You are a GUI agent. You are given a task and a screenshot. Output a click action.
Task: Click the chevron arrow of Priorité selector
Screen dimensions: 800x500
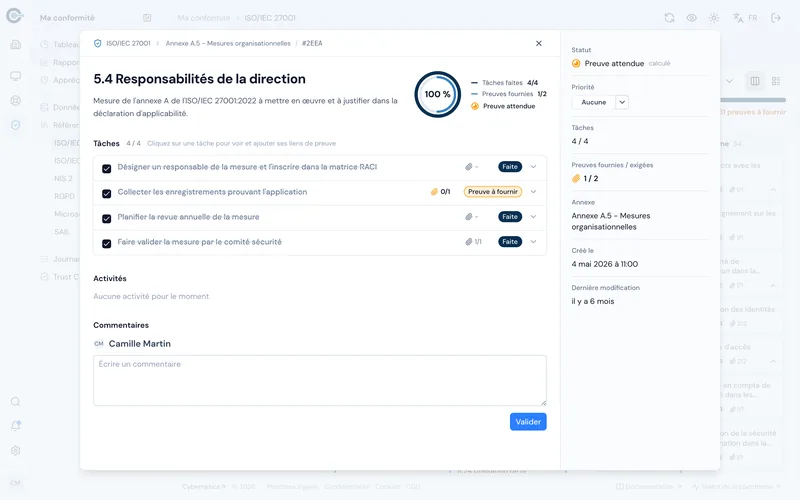622,102
